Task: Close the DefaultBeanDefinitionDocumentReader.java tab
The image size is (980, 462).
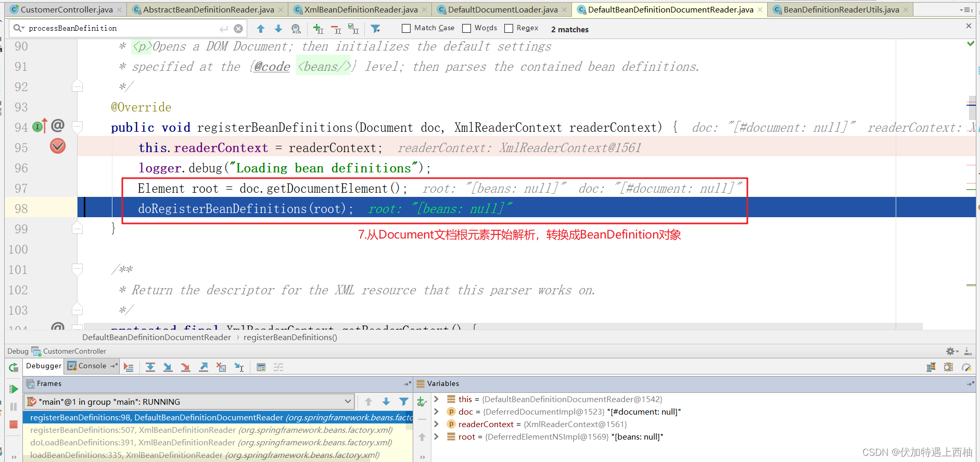Action: (760, 10)
